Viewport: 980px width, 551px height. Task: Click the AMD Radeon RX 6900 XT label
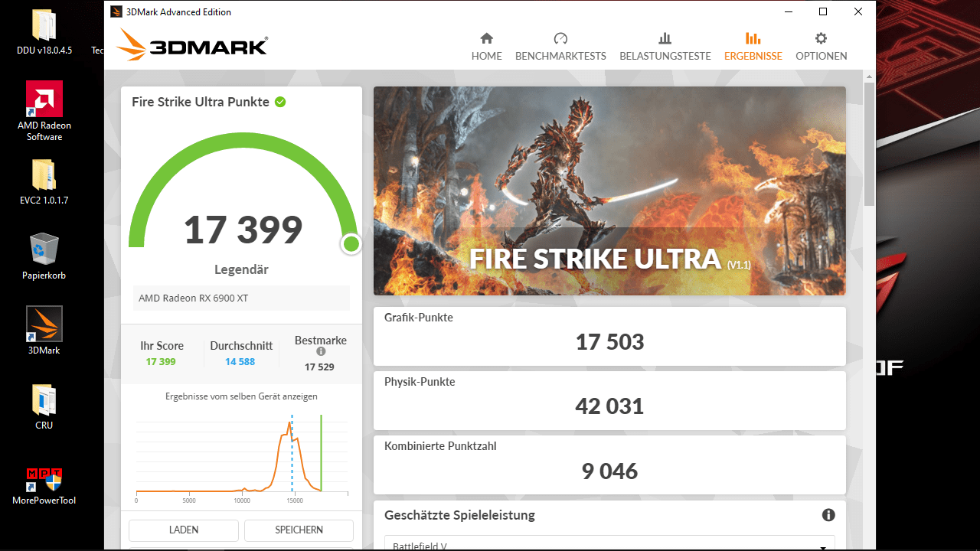point(194,298)
